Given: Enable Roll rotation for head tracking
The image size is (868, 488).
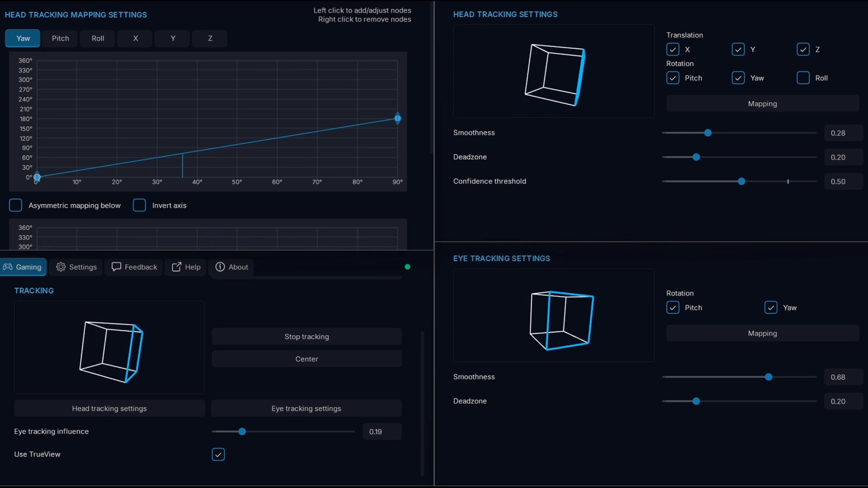Looking at the screenshot, I should 803,78.
